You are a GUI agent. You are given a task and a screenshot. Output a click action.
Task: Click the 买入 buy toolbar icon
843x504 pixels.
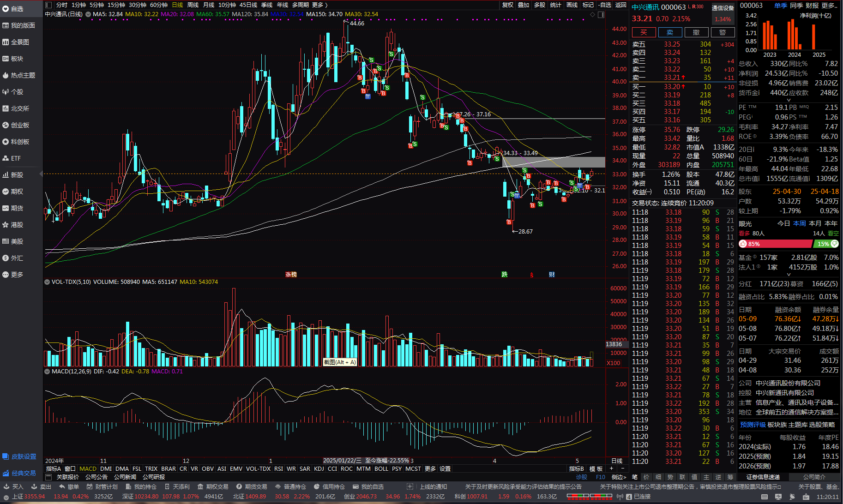tap(6, 486)
